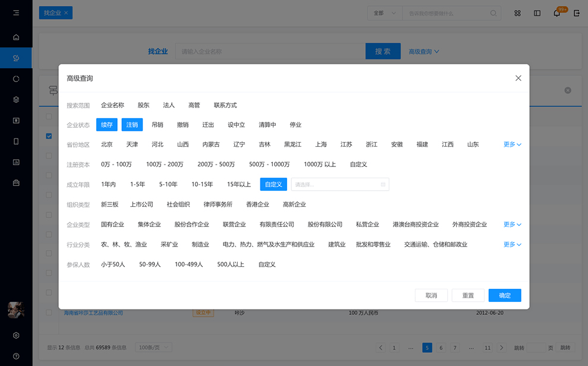Click the logout icon at top right
Screen dimensions: 588x366
point(576,13)
